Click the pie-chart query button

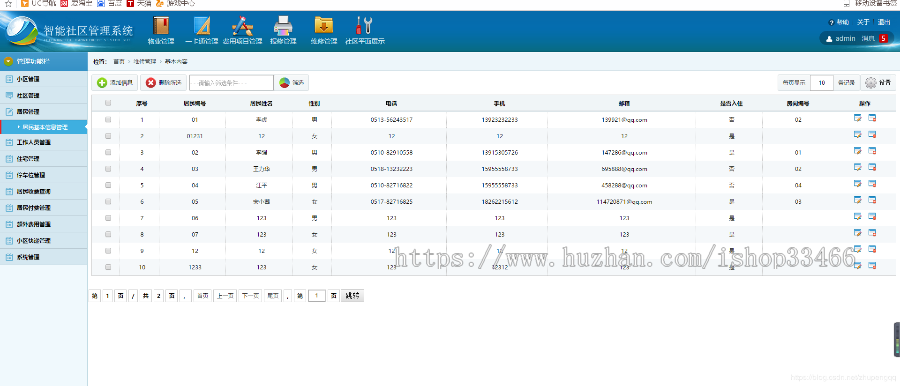(x=292, y=83)
